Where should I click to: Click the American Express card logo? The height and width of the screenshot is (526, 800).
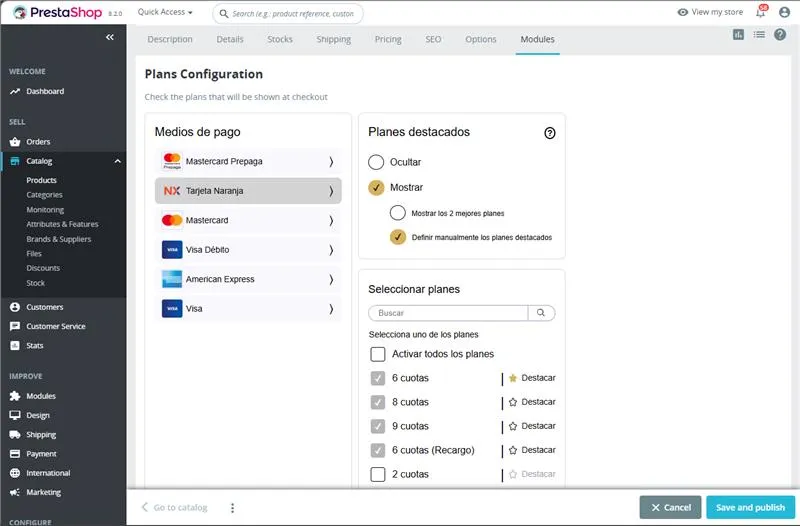(172, 279)
